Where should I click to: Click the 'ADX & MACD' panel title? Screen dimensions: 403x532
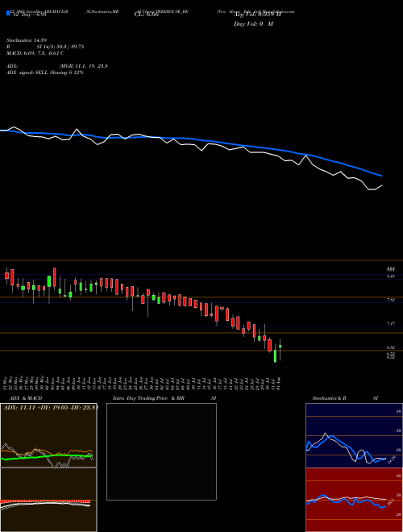click(26, 398)
